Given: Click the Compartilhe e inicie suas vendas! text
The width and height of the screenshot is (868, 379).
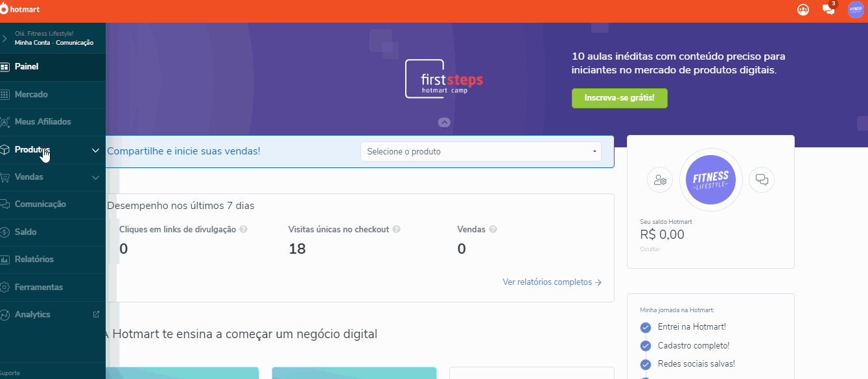Looking at the screenshot, I should click(183, 151).
